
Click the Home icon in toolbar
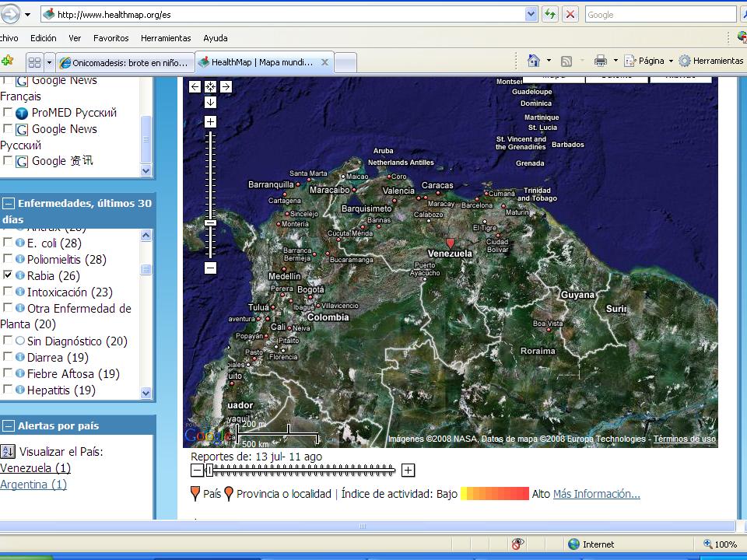[x=534, y=61]
